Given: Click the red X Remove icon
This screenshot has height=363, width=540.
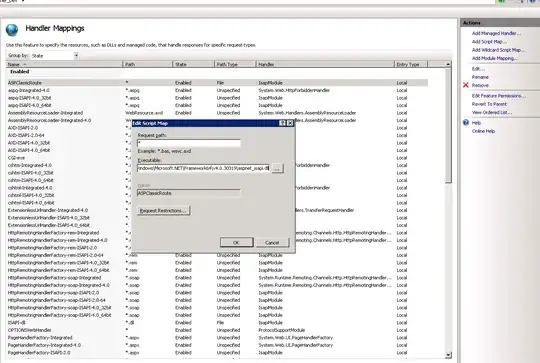Looking at the screenshot, I should coord(466,85).
